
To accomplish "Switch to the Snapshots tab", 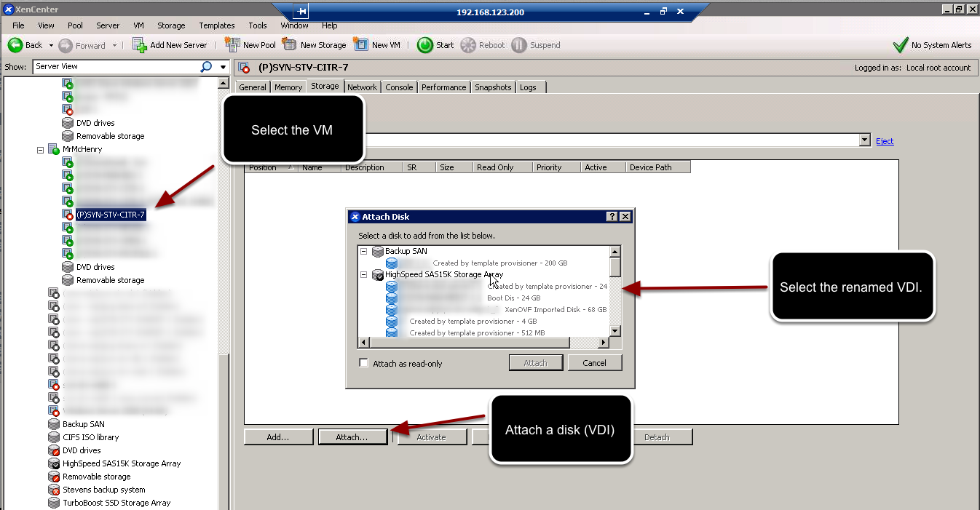I will coord(493,87).
